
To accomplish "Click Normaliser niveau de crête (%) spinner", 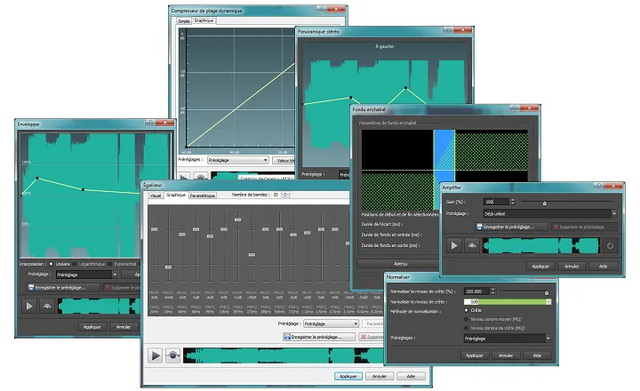I will [x=493, y=291].
